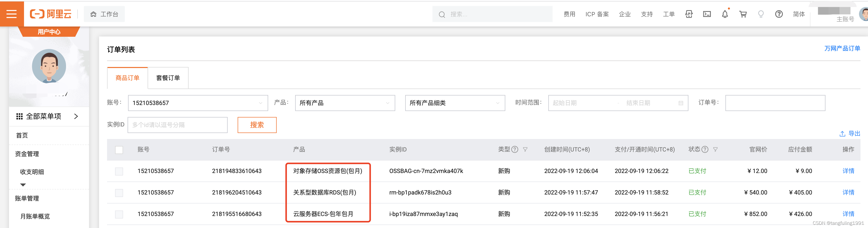Open the 账号 dropdown
The height and width of the screenshot is (228, 868).
(198, 103)
